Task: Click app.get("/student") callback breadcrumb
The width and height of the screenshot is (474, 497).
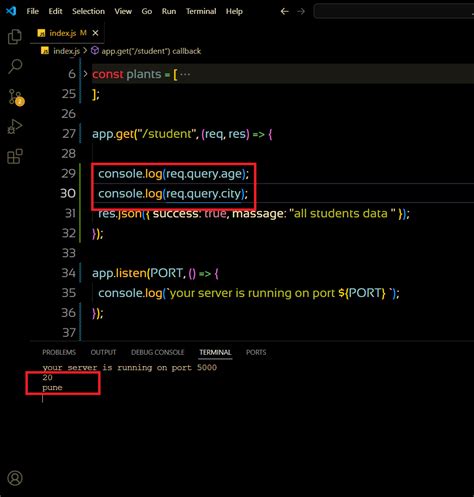Action: (151, 51)
